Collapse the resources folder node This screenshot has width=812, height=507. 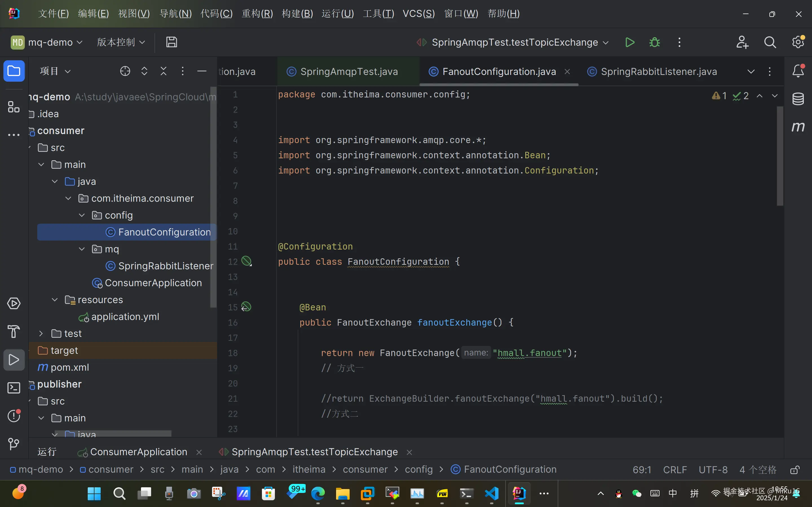coord(55,300)
